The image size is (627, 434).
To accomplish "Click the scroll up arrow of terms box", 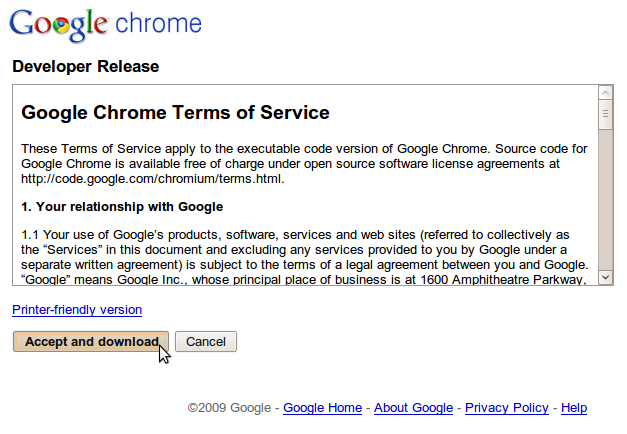I will [605, 92].
